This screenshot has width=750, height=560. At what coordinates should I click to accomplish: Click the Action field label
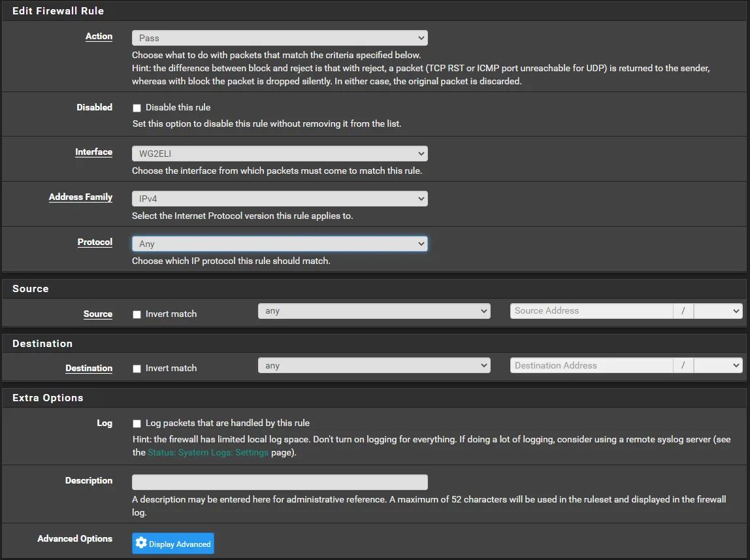99,37
